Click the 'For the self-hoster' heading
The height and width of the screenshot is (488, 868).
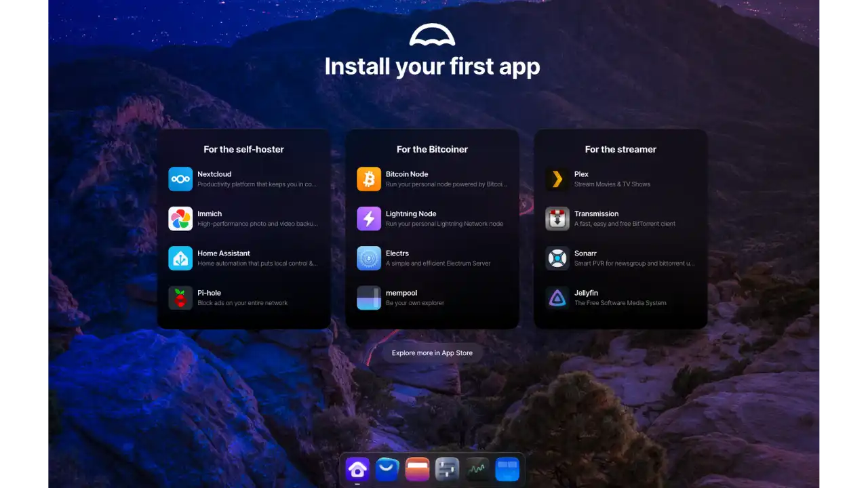tap(243, 149)
